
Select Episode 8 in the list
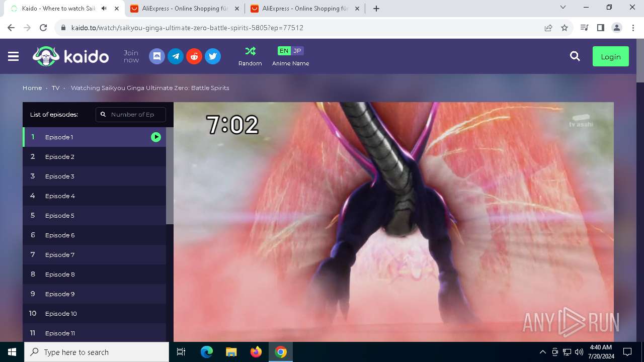pos(94,275)
